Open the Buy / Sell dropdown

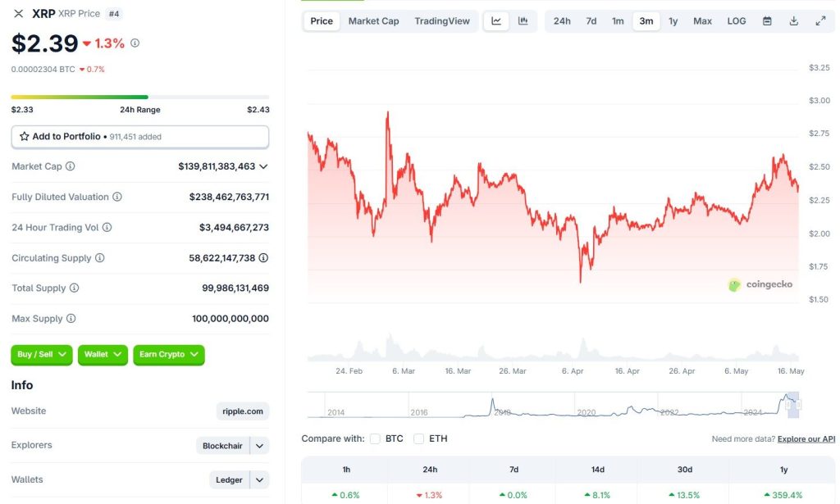pos(42,355)
